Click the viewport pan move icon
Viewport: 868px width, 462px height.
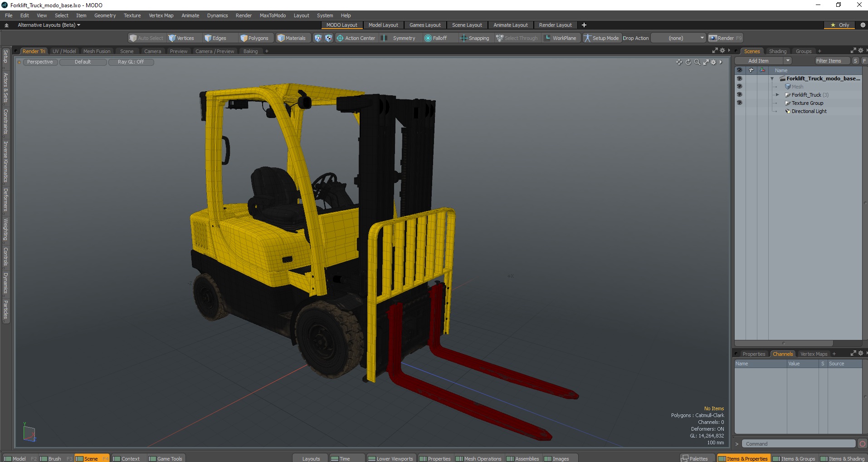679,62
